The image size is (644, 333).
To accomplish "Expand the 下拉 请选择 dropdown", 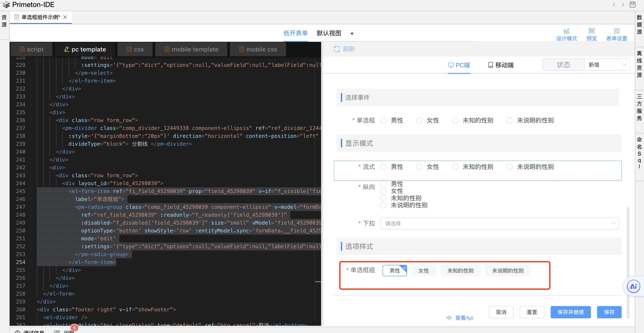I will click(x=499, y=223).
